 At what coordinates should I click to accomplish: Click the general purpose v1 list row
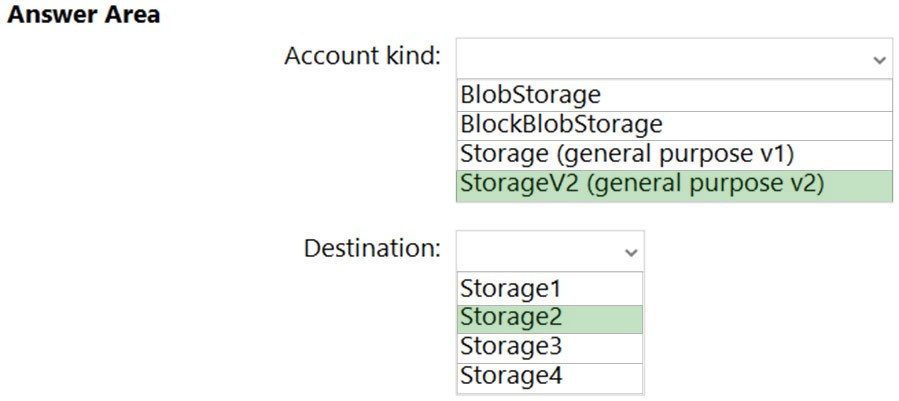tap(674, 155)
